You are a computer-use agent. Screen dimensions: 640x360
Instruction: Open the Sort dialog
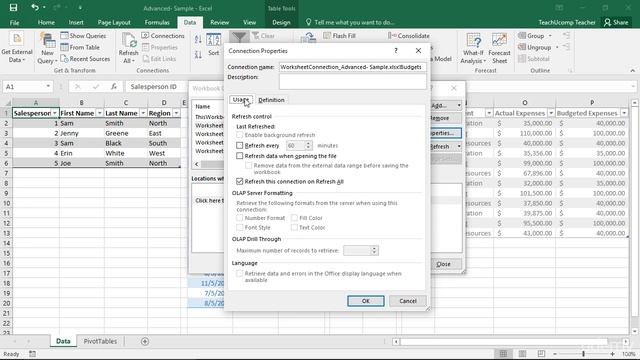213,45
